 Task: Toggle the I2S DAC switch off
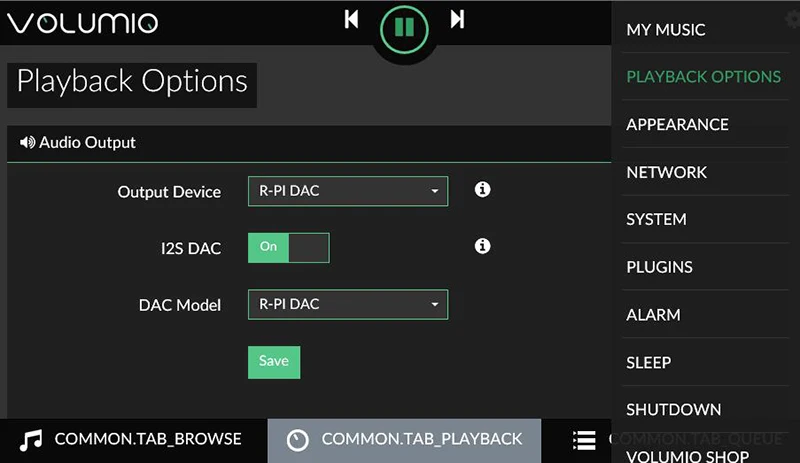289,248
